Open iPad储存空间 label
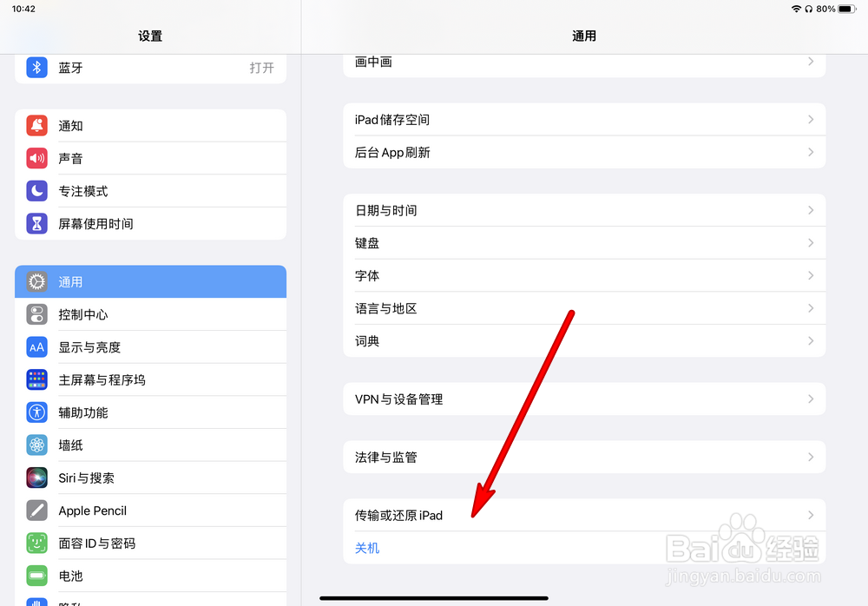The width and height of the screenshot is (868, 606). tap(392, 120)
